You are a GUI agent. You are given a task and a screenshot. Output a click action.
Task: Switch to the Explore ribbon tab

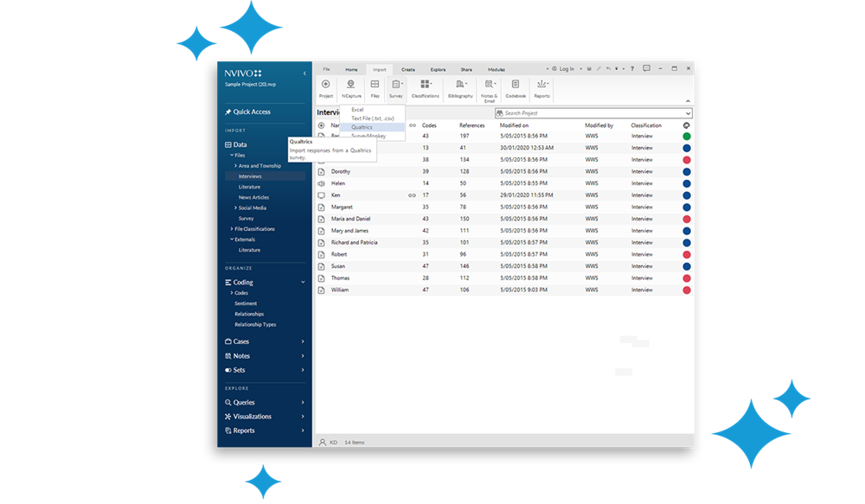(x=438, y=69)
